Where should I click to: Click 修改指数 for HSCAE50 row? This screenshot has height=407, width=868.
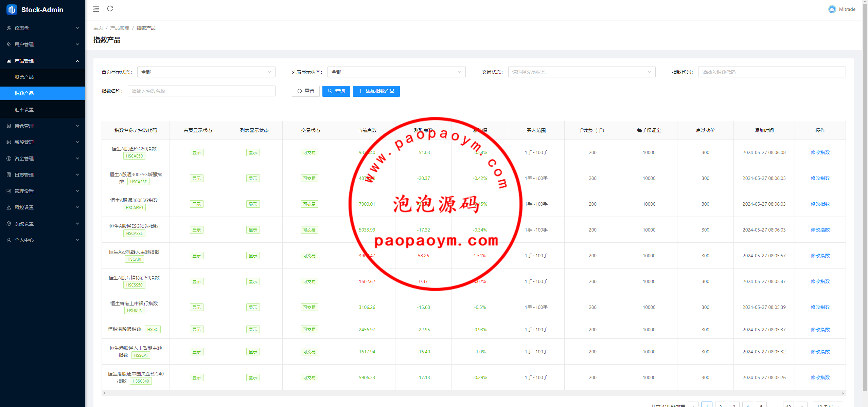click(x=820, y=152)
